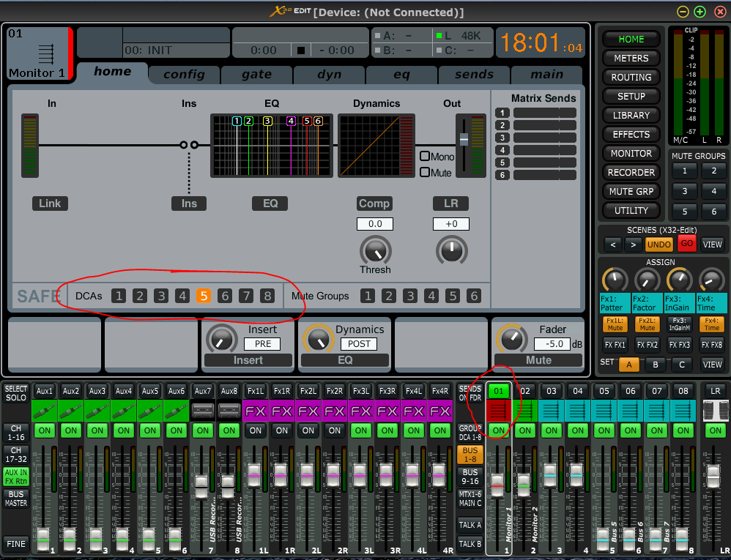
Task: Open the ROUTING page
Action: click(x=631, y=78)
